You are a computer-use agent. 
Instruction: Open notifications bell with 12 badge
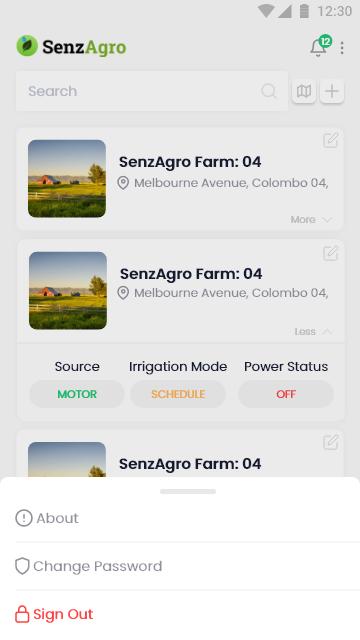pyautogui.click(x=320, y=46)
